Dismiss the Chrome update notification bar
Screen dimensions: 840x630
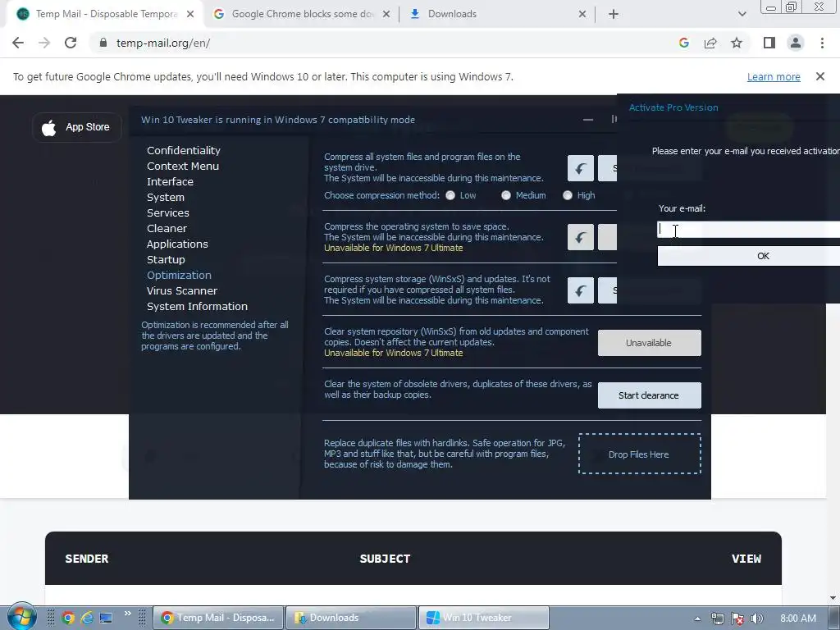(820, 76)
